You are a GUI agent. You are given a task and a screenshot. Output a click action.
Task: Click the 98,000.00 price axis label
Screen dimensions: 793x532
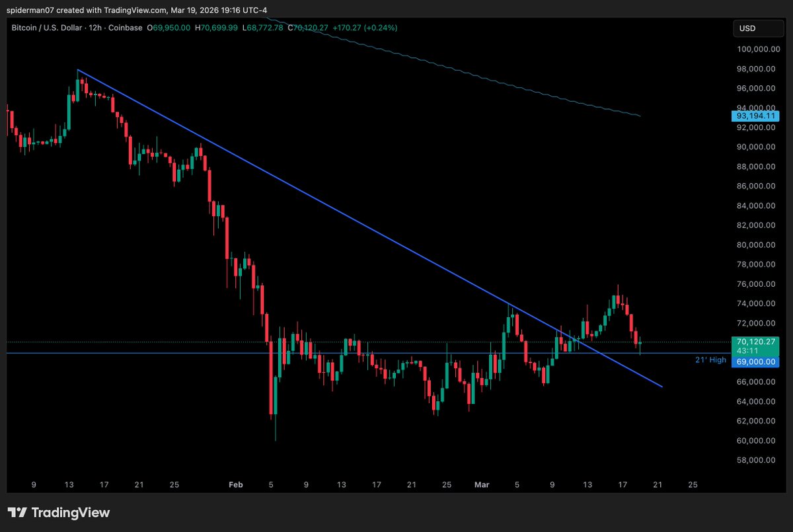pyautogui.click(x=757, y=69)
